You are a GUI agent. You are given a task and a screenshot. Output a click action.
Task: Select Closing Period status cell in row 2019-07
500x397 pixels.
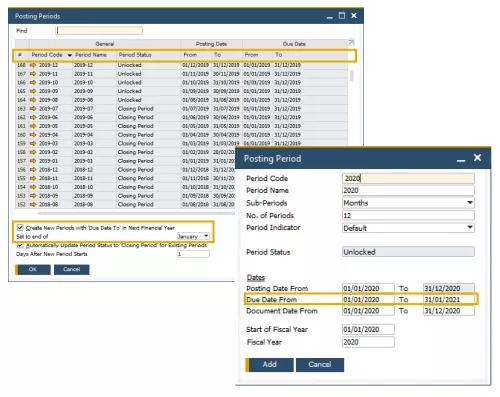[x=149, y=109]
